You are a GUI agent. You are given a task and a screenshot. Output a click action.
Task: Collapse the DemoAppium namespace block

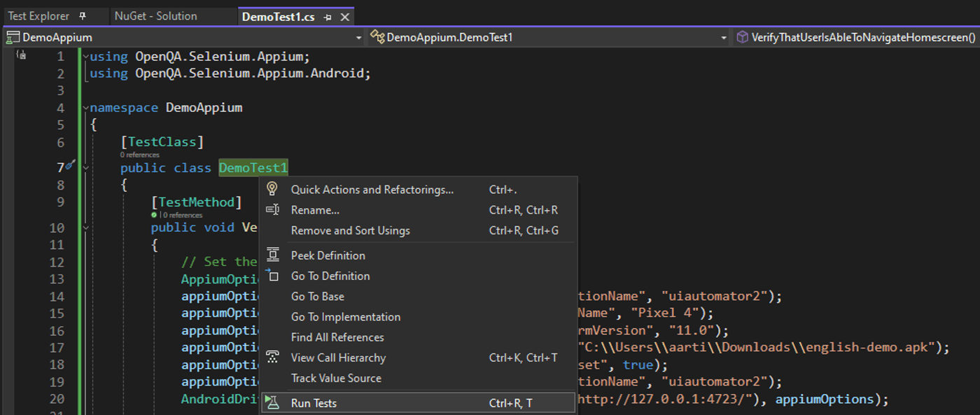point(85,108)
